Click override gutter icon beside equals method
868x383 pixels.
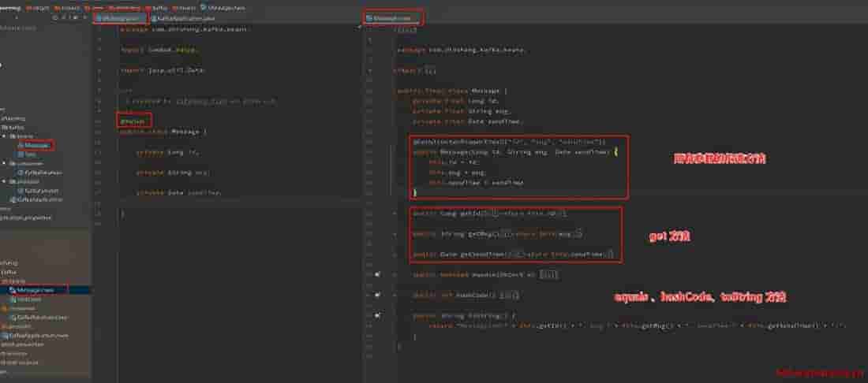(379, 274)
